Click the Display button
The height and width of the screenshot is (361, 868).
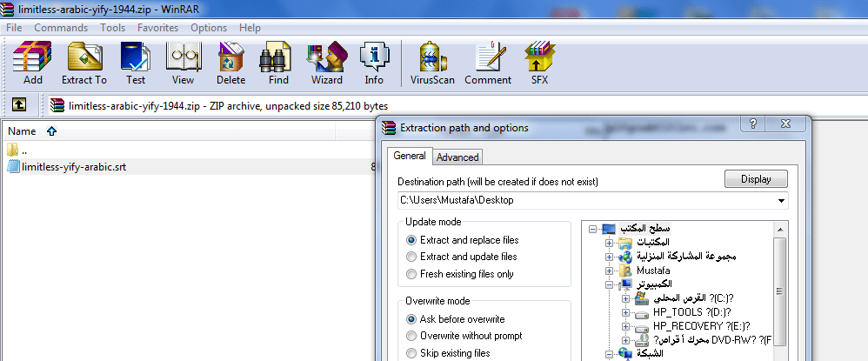(756, 179)
